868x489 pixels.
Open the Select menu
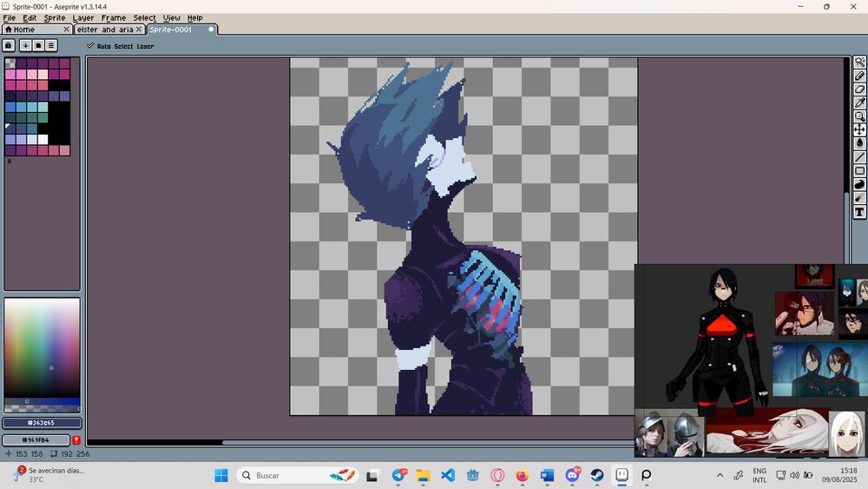[144, 17]
